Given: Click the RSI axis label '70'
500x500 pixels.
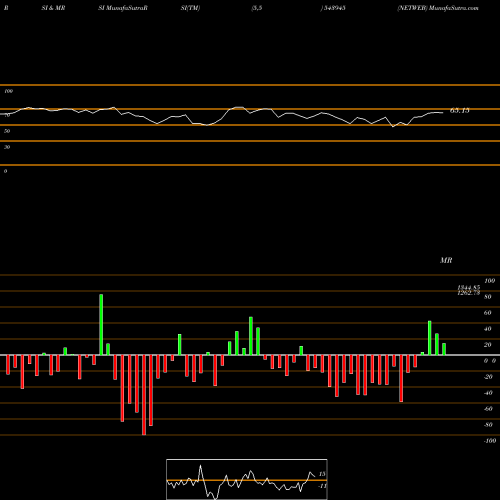Looking at the screenshot, I should point(7,115).
